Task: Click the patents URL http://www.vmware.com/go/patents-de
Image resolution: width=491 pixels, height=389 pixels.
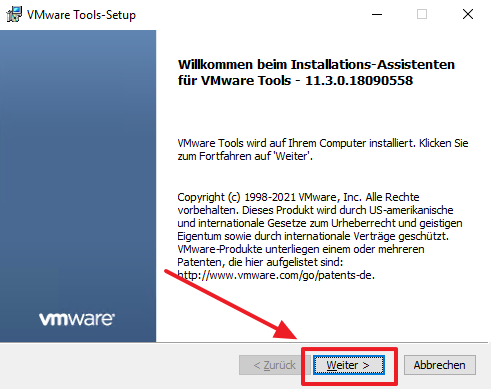Action: (276, 275)
